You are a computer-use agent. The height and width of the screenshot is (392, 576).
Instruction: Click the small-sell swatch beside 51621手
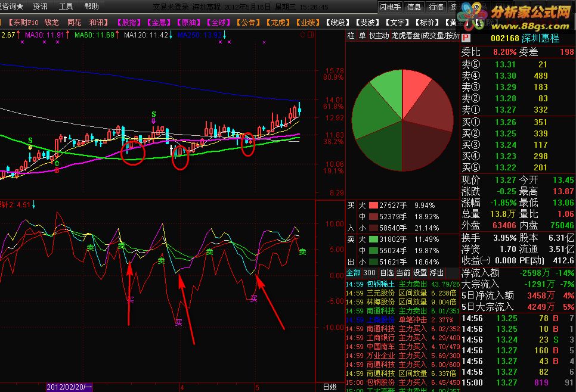point(373,262)
